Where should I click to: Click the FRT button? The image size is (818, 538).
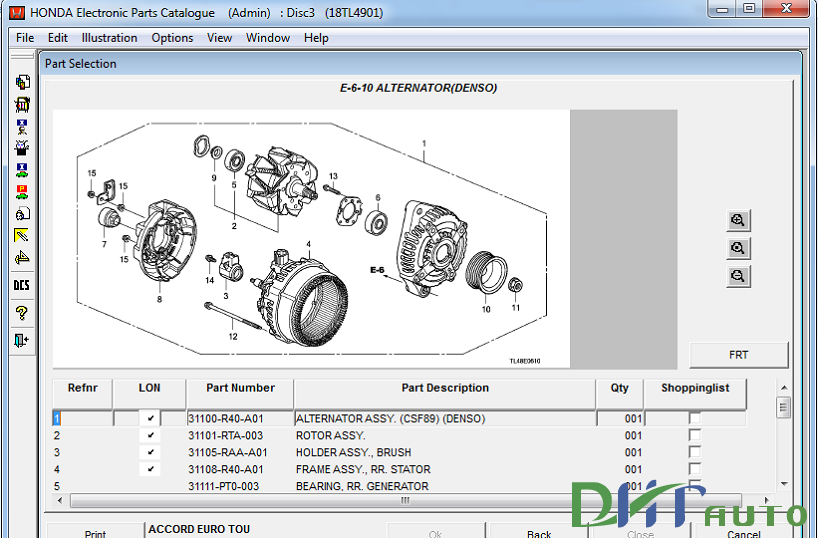click(738, 355)
